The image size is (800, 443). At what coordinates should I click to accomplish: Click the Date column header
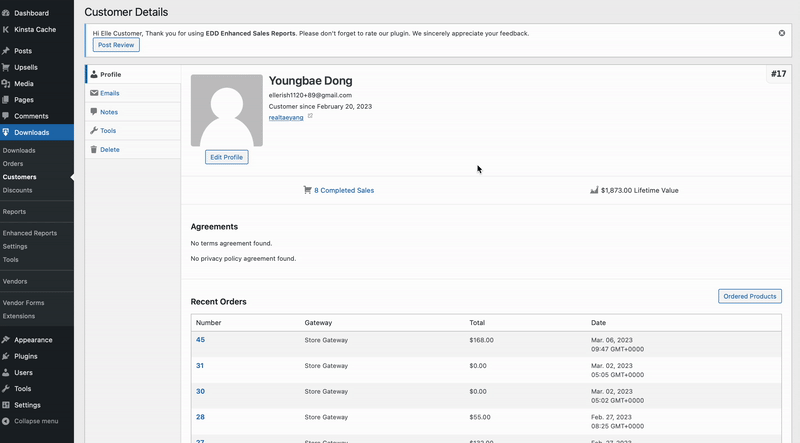pyautogui.click(x=598, y=323)
